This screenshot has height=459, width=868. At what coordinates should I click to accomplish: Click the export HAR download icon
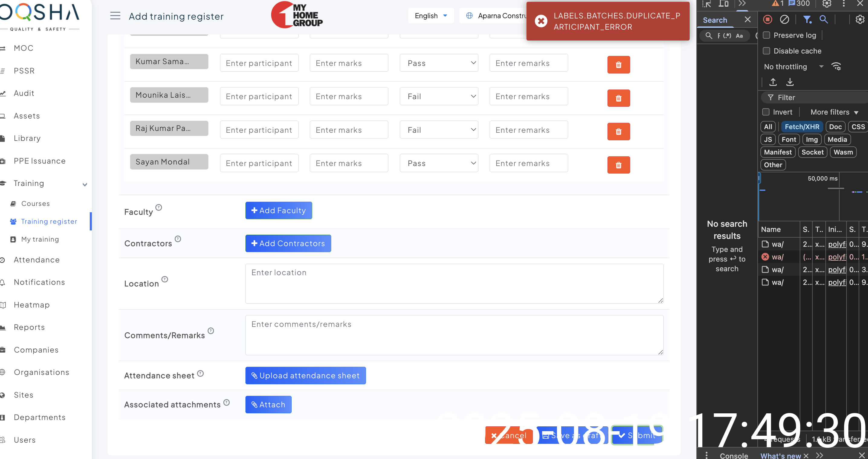pyautogui.click(x=790, y=82)
